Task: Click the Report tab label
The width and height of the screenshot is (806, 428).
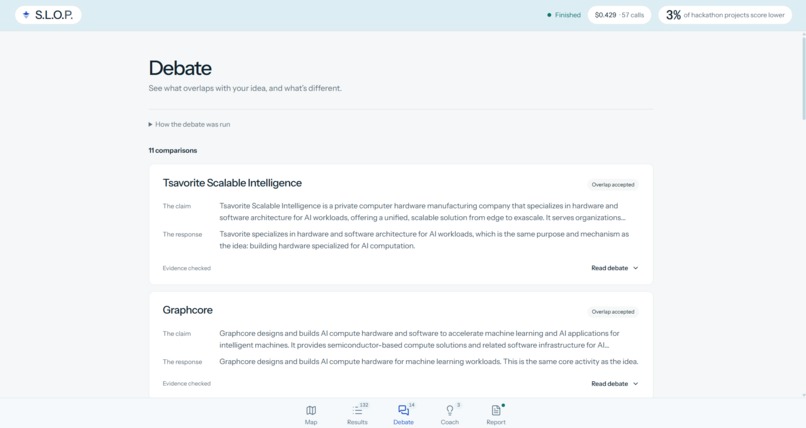Action: click(x=496, y=422)
